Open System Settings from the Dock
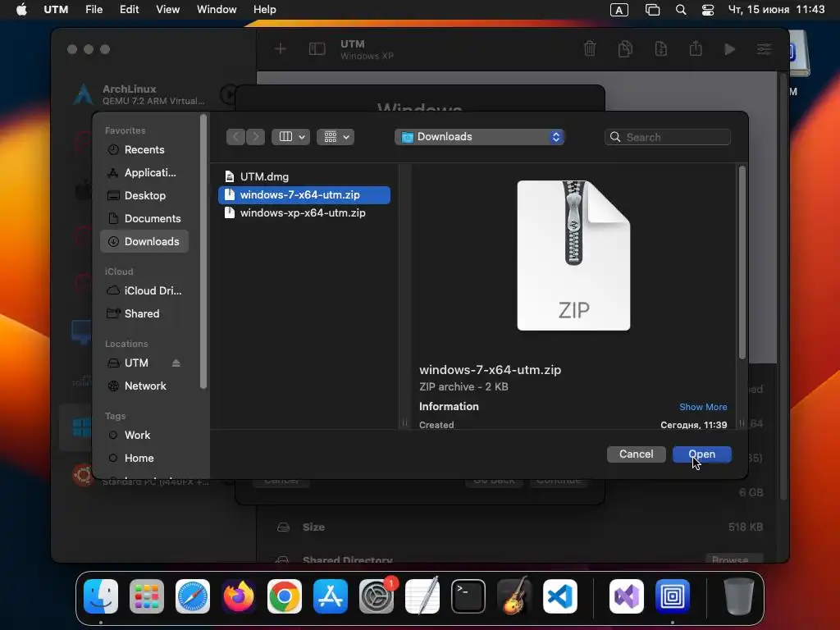Viewport: 840px width, 630px height. tap(376, 596)
